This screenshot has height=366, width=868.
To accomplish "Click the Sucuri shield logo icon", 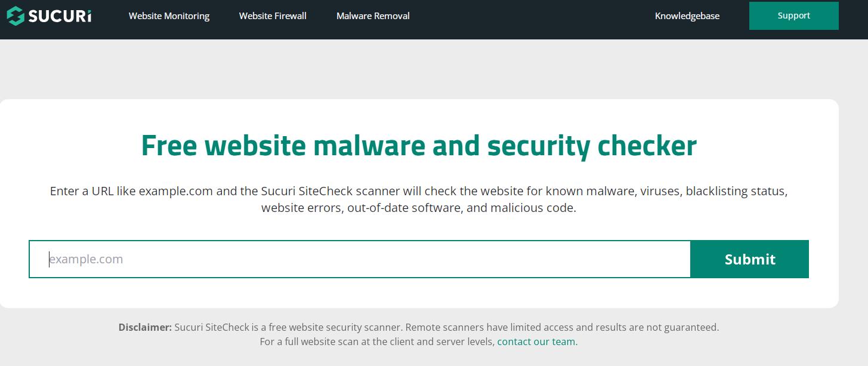I will point(16,16).
